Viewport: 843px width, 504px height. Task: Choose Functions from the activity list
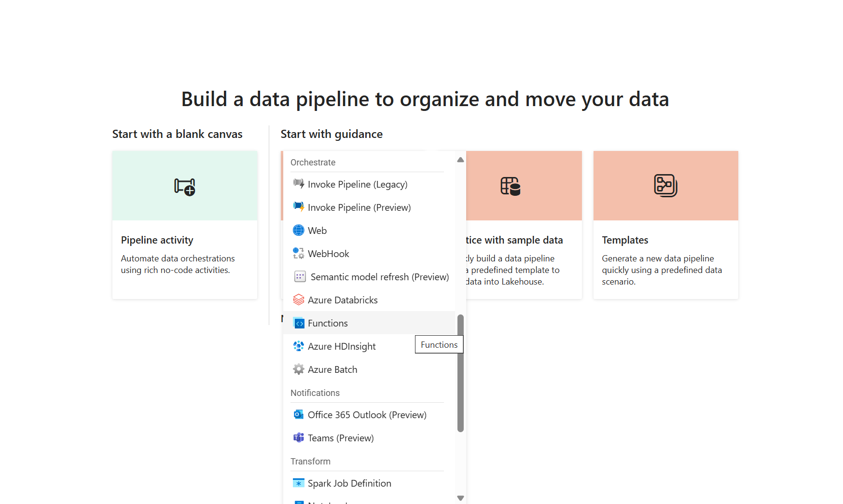(x=328, y=323)
